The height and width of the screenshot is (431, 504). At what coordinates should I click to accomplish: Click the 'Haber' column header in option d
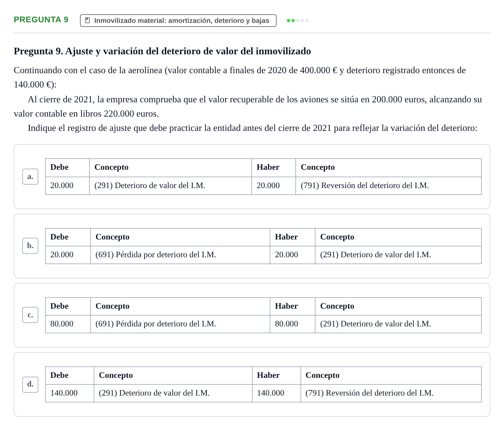pyautogui.click(x=268, y=375)
